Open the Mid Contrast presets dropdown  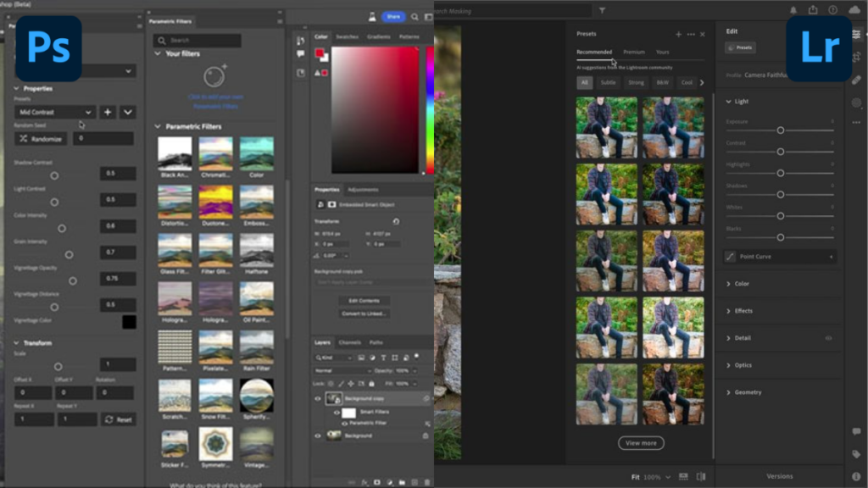tap(55, 112)
